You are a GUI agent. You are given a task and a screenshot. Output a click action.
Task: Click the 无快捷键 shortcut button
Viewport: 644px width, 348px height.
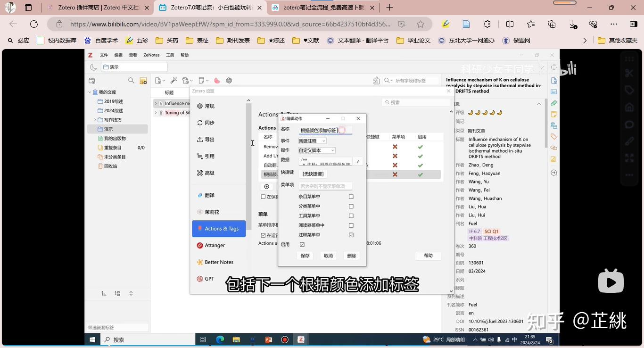tap(313, 174)
